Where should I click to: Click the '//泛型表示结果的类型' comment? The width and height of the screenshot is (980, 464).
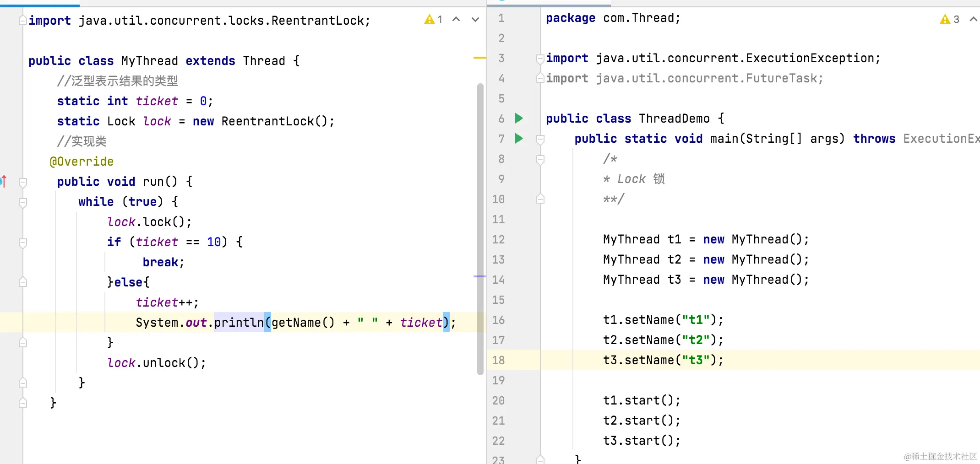(118, 81)
